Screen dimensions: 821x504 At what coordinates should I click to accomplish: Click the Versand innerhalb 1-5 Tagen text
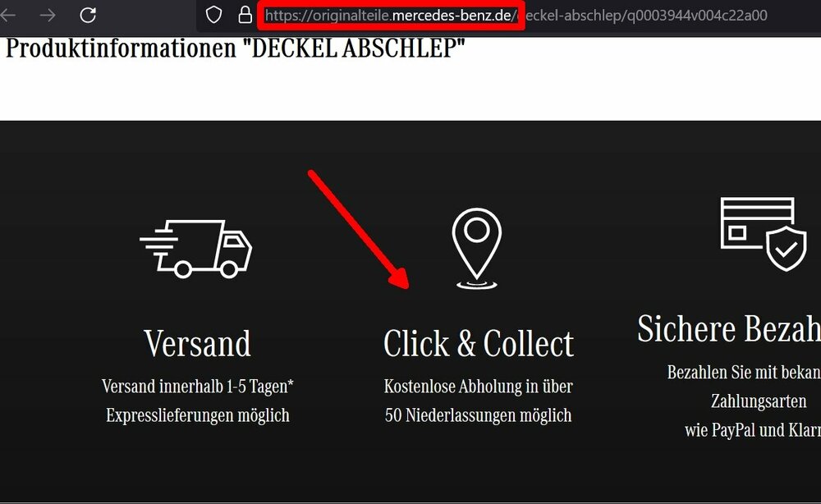tap(196, 385)
